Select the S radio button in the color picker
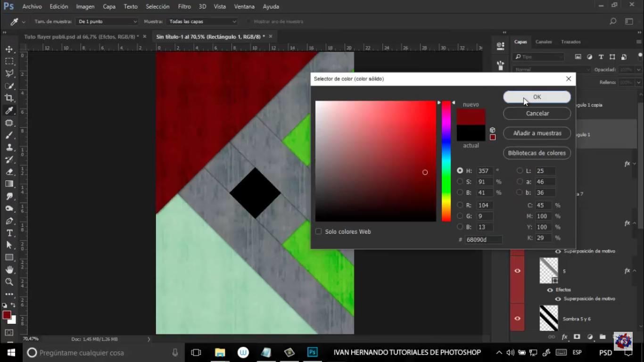The image size is (644, 362). (x=460, y=181)
